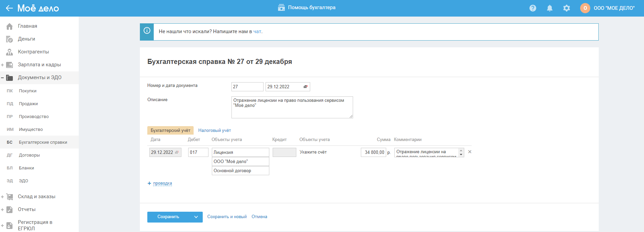Open the settings gear icon
Viewport: 644px width, 232px height.
click(x=567, y=8)
